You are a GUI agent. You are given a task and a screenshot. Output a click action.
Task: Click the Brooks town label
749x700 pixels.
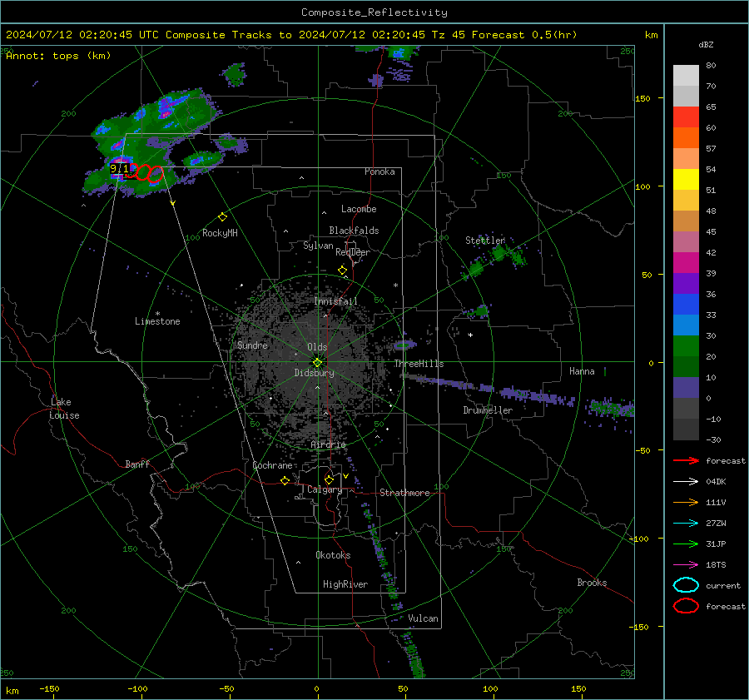(592, 583)
